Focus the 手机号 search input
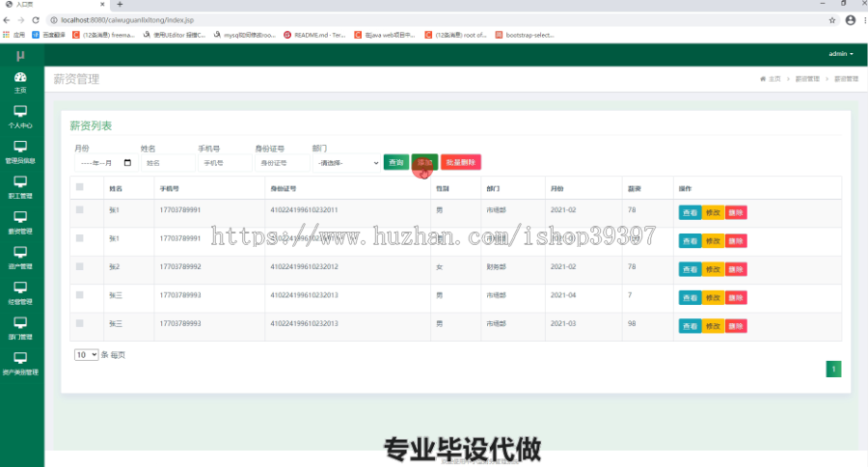 point(225,163)
